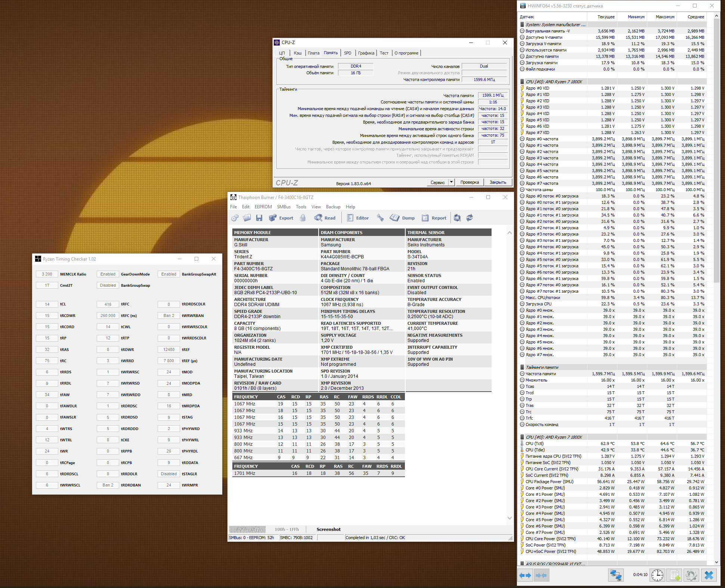Open the EEPROM menu in Thaiphoon Burner
725x588 pixels.
pyautogui.click(x=263, y=207)
